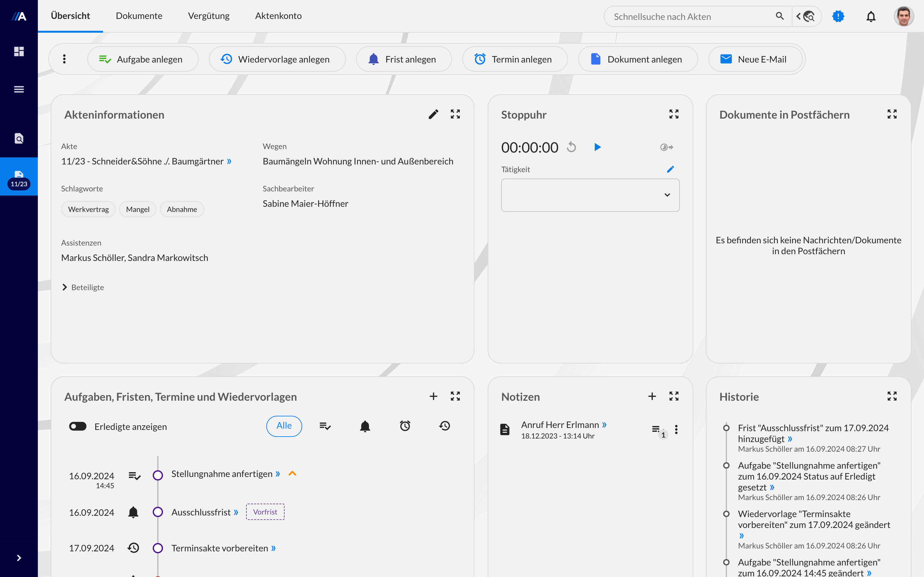Open the Vergütung tab
Image resolution: width=924 pixels, height=577 pixels.
tap(209, 16)
